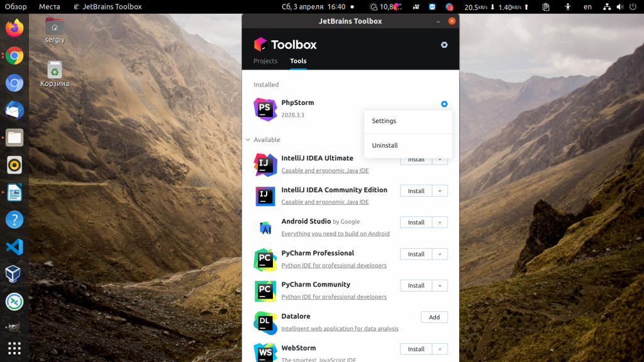Collapse the Available tools section
This screenshot has width=644, height=362.
click(248, 140)
